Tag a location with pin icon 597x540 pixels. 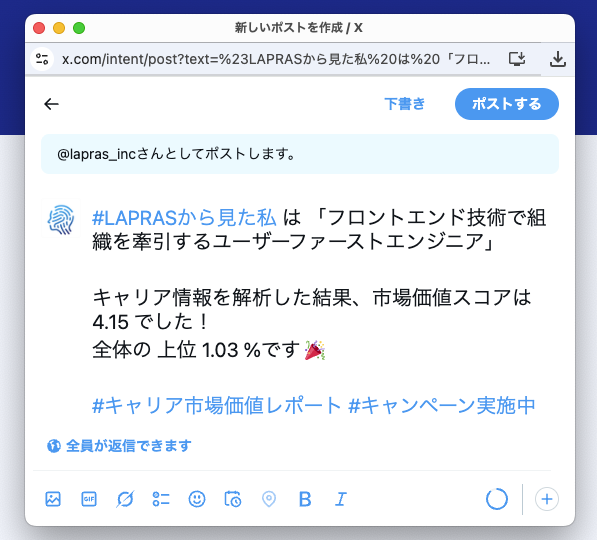point(269,499)
